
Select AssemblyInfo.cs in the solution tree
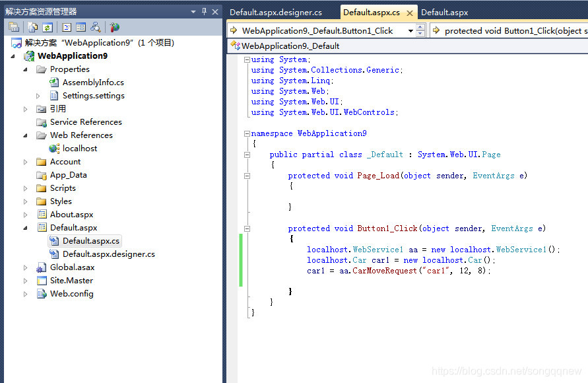(93, 82)
